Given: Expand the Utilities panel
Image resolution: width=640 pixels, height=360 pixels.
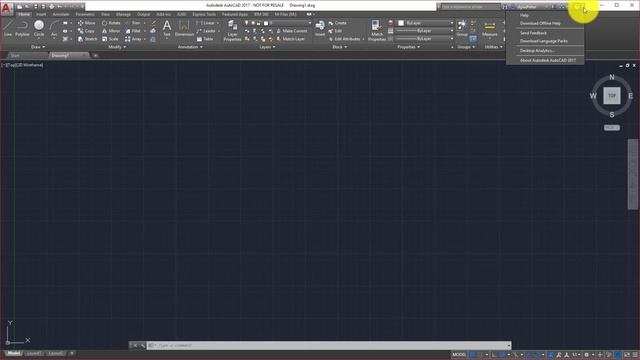Looking at the screenshot, I should 493,47.
